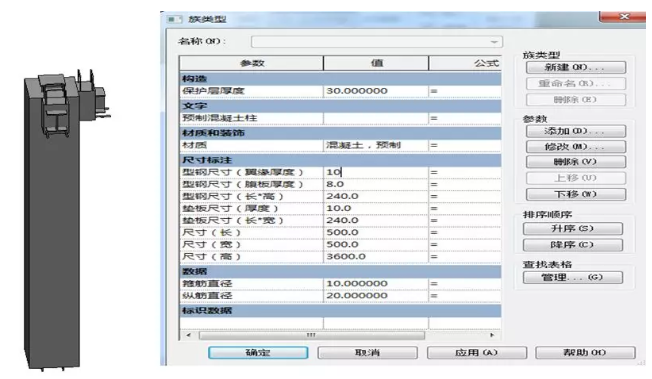This screenshot has width=652, height=379.
Task: Edit 尺寸（宽）value 500.0
Action: coord(375,245)
